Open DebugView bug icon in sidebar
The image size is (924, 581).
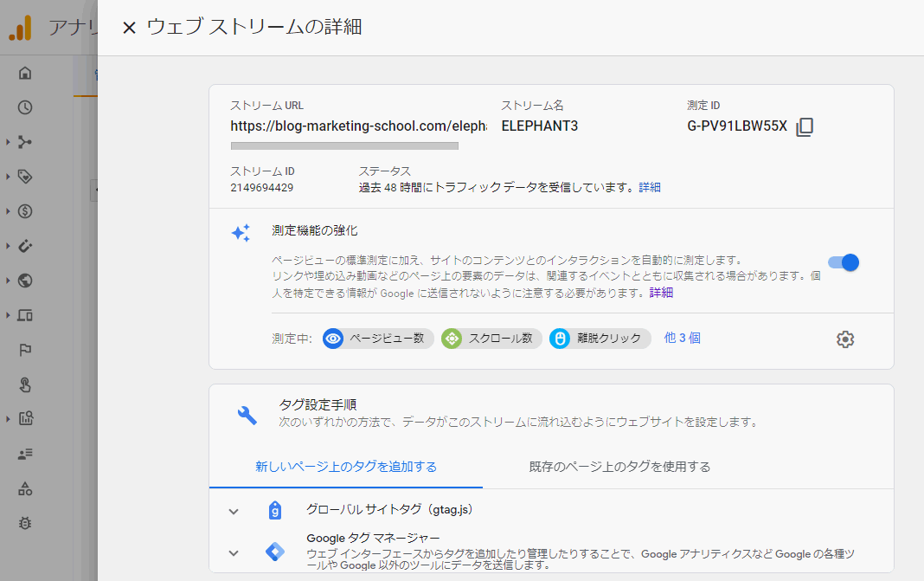[25, 523]
